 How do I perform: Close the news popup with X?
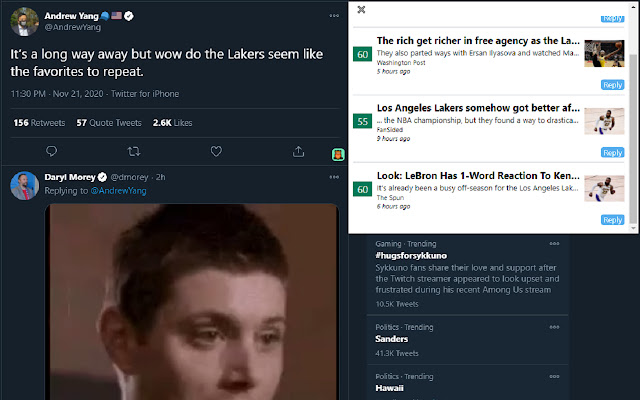[x=361, y=9]
